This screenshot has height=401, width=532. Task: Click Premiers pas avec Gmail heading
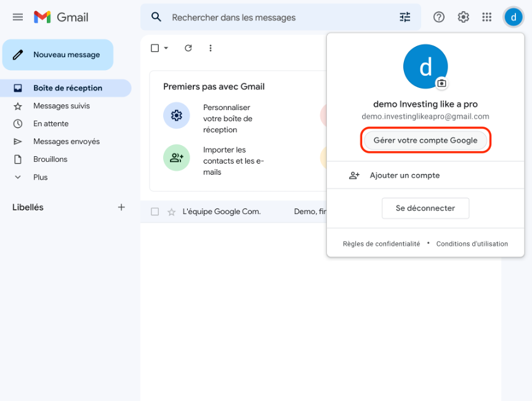(214, 87)
